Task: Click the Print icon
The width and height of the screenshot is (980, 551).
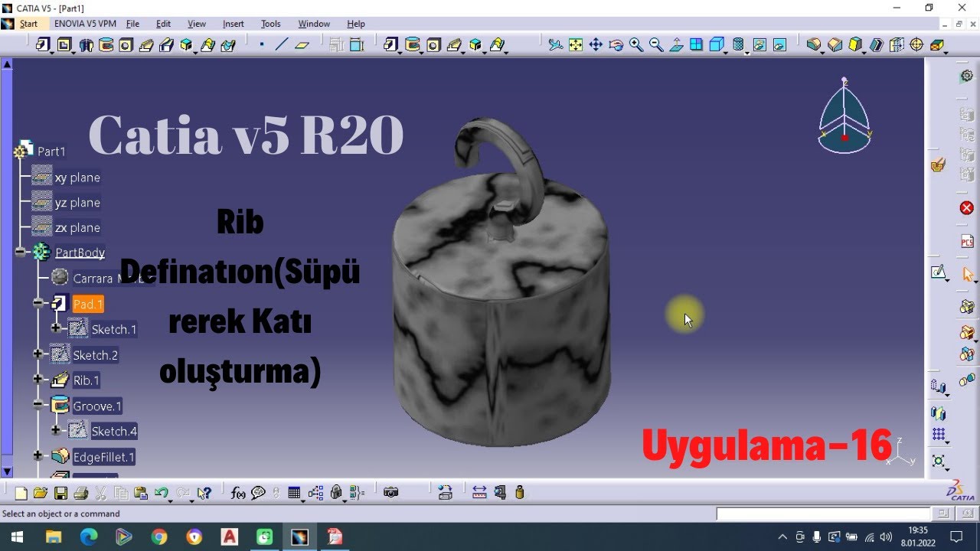Action: (x=80, y=493)
